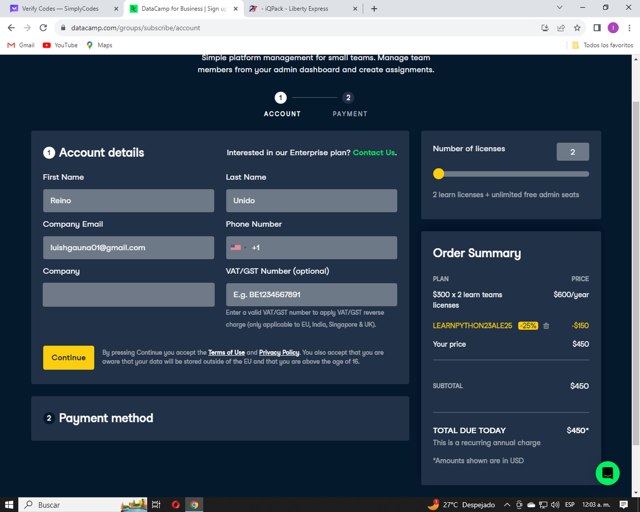The height and width of the screenshot is (512, 640).
Task: Click the yellow Continue button
Action: click(69, 357)
